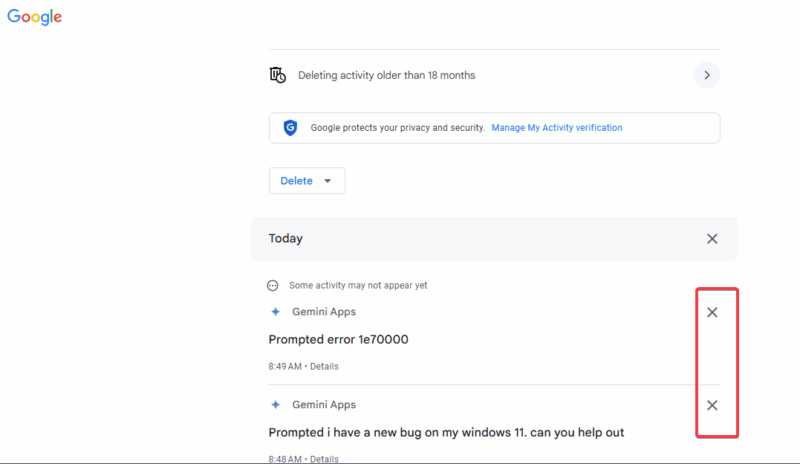The image size is (800, 464).
Task: Click the first 'Gemini Apps' label
Action: (323, 311)
